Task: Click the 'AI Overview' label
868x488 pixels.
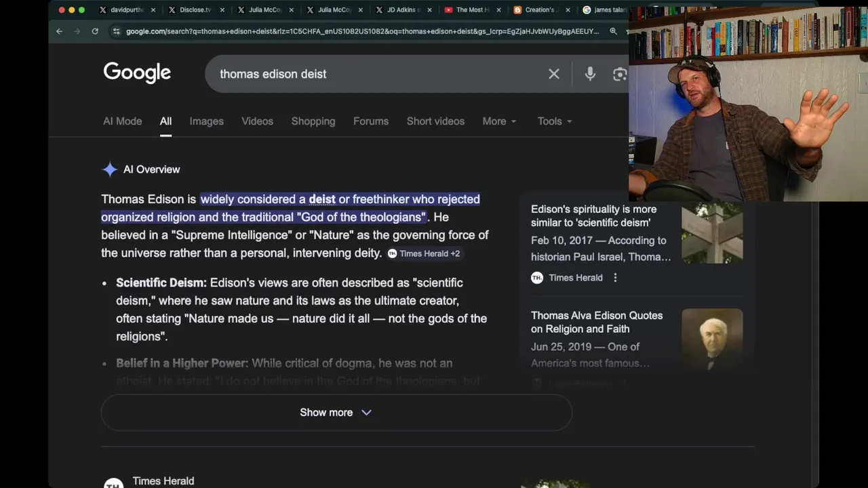Action: pyautogui.click(x=151, y=169)
